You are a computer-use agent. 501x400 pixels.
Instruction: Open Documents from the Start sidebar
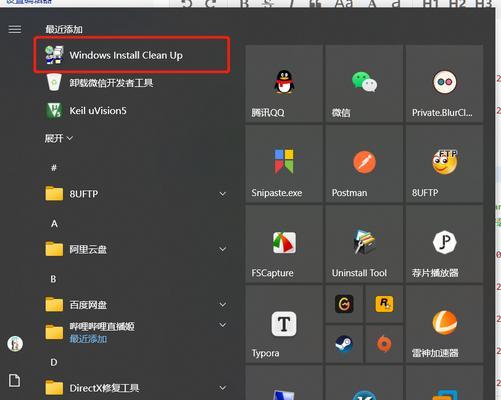click(x=14, y=381)
